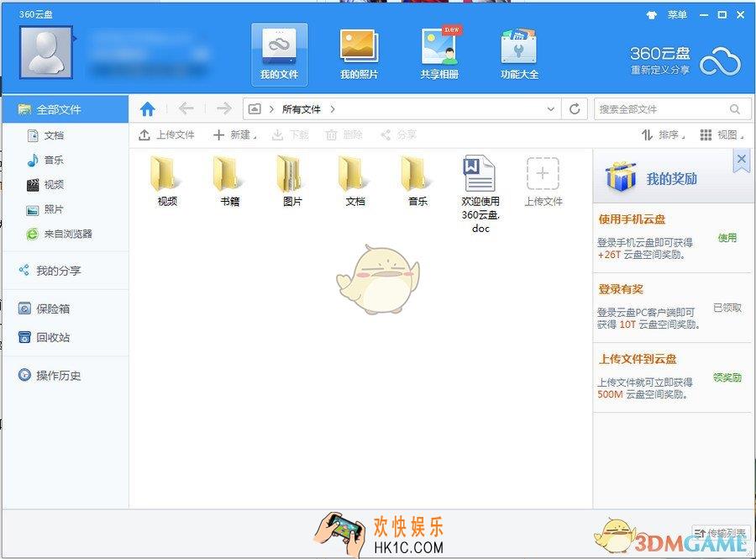Viewport: 756px width, 559px height.
Task: Open the 功能大全 toolbox tab
Action: point(519,54)
